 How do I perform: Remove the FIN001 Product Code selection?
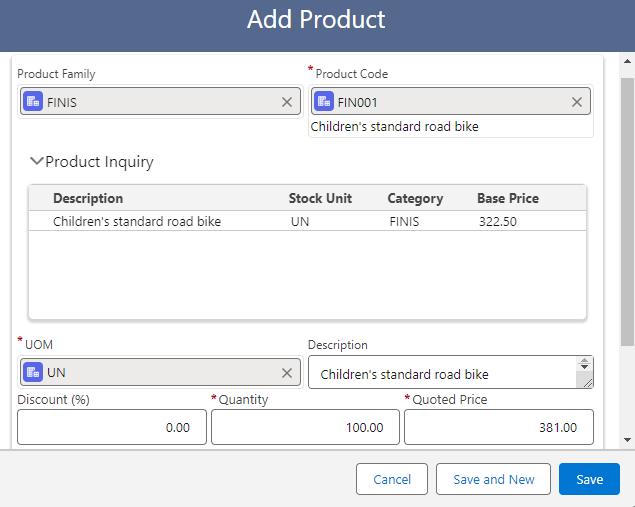click(577, 102)
